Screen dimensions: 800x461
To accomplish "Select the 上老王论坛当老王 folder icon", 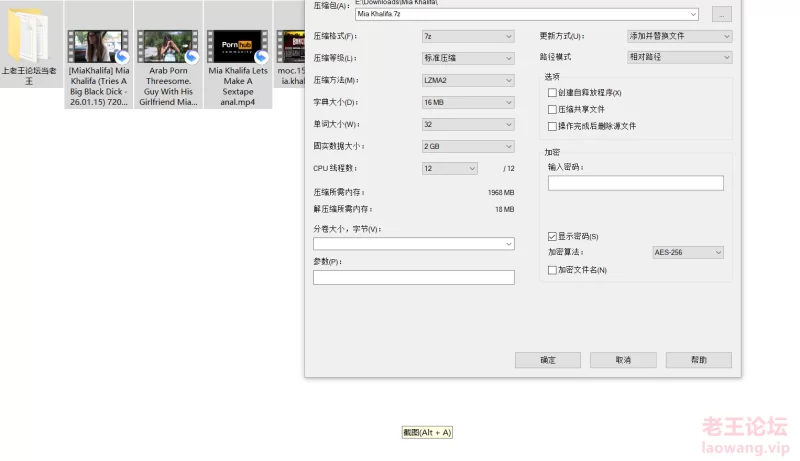I will click(28, 35).
